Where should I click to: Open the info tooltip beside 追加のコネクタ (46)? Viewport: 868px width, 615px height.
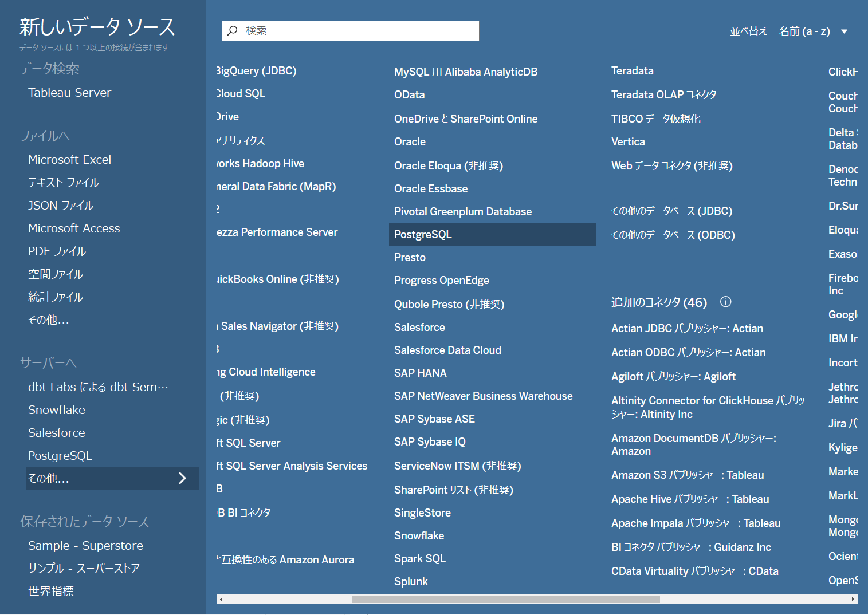[x=725, y=301]
